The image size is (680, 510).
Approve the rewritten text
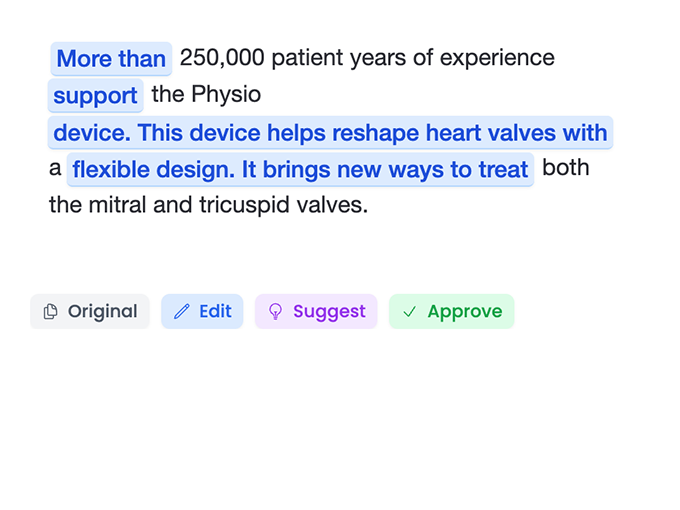(x=451, y=311)
